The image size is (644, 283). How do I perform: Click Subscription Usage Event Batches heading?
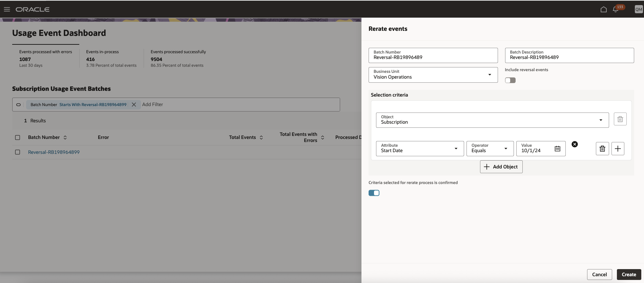(61, 89)
